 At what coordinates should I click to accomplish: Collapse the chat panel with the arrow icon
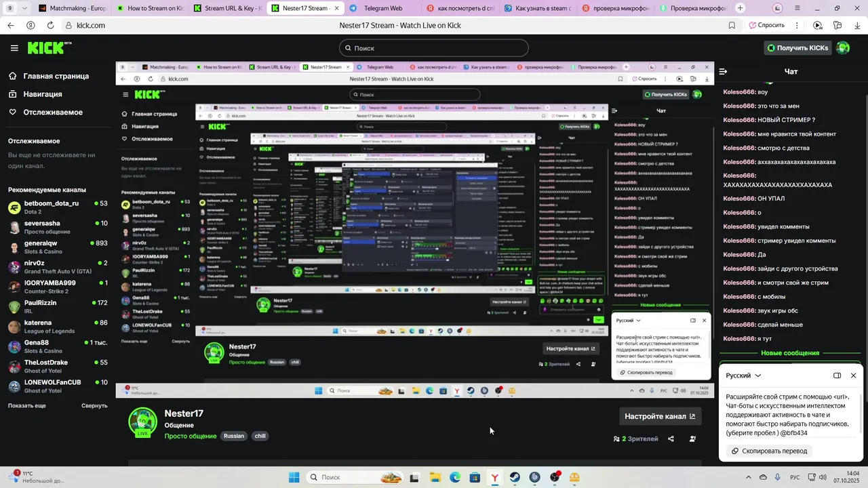[723, 71]
